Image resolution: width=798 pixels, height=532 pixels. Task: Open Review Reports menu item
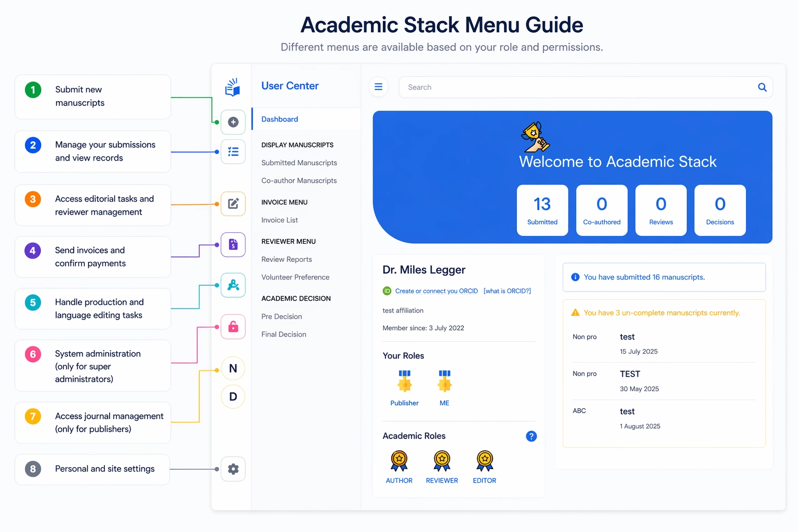coord(287,259)
